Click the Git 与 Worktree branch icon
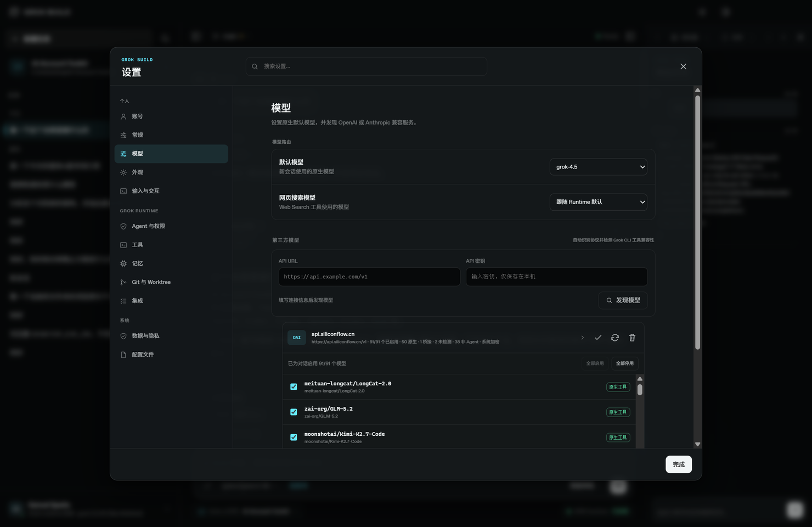The height and width of the screenshot is (527, 812). (123, 282)
